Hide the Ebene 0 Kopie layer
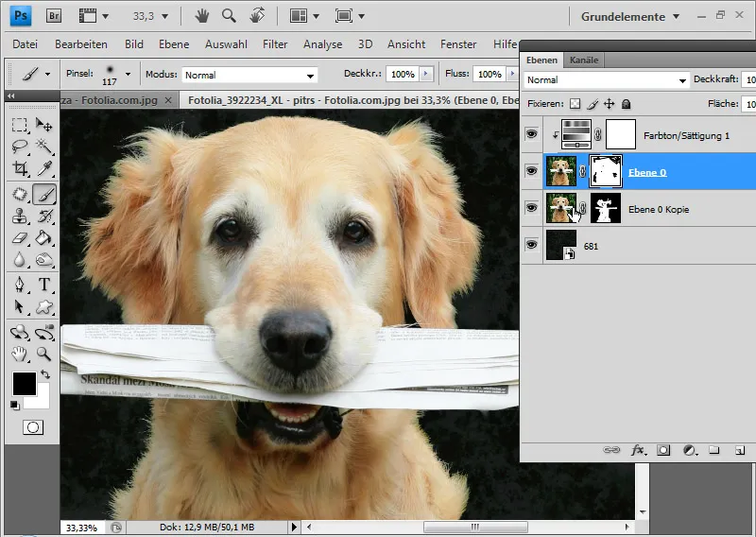 click(x=531, y=207)
